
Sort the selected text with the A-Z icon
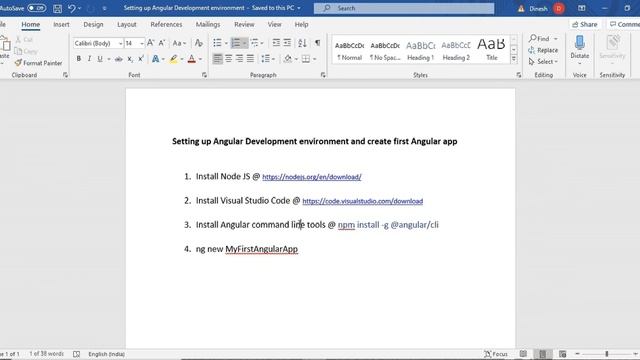(x=302, y=43)
